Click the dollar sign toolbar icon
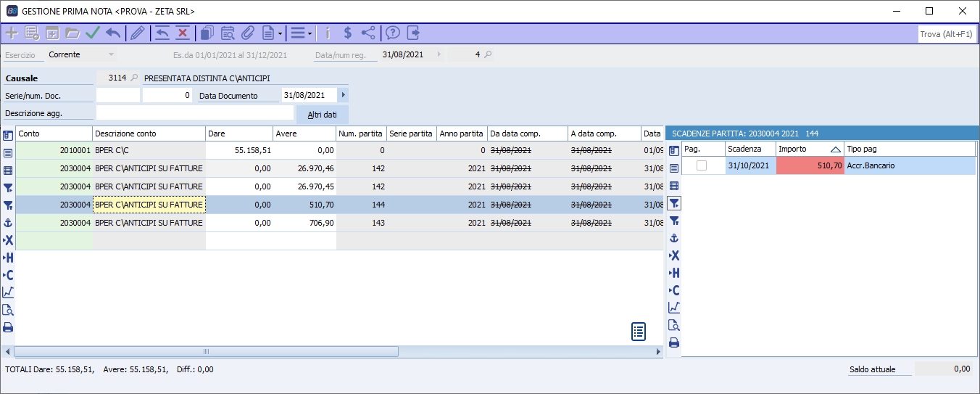 [348, 33]
